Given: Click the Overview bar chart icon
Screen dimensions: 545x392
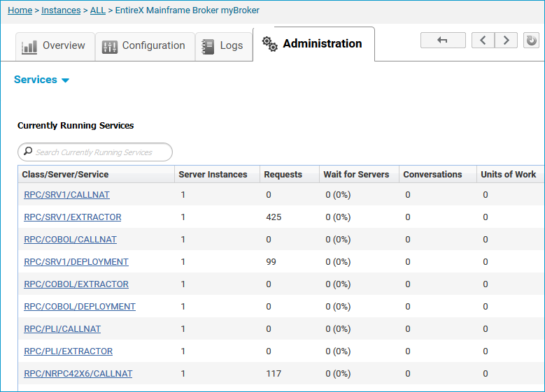Looking at the screenshot, I should click(29, 47).
